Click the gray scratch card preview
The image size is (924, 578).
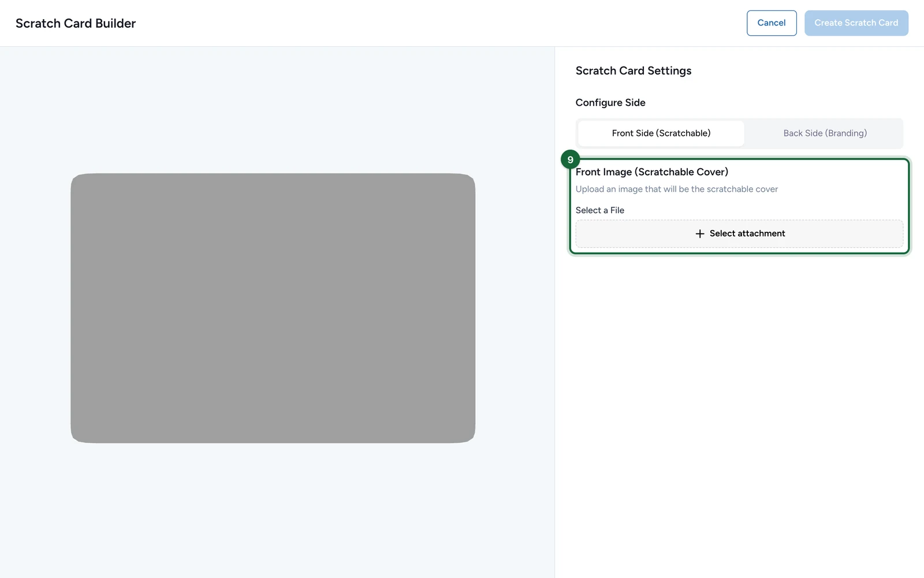coord(273,308)
